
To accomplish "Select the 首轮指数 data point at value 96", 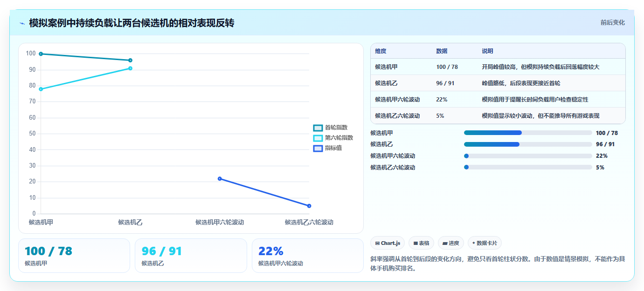I will (130, 60).
